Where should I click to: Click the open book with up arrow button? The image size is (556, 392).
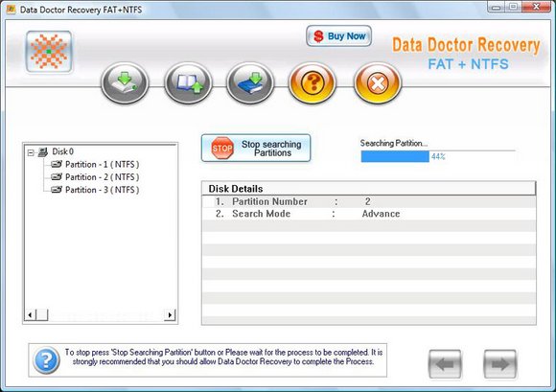188,83
